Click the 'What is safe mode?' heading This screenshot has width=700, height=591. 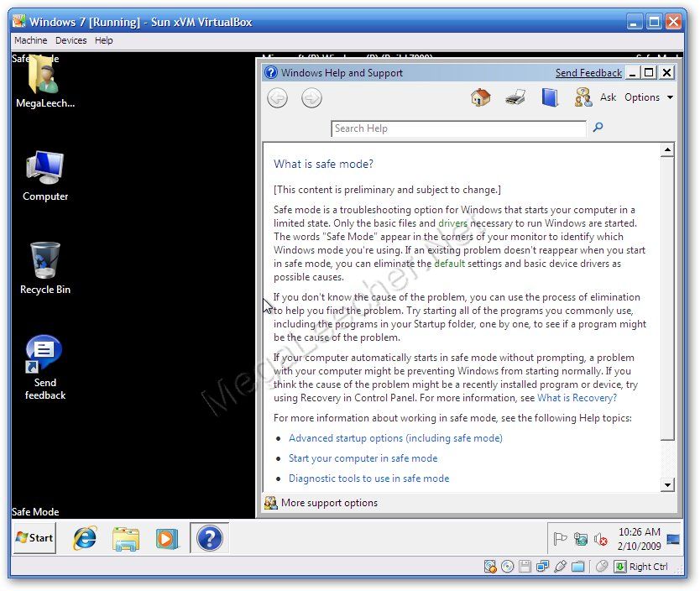click(x=323, y=164)
